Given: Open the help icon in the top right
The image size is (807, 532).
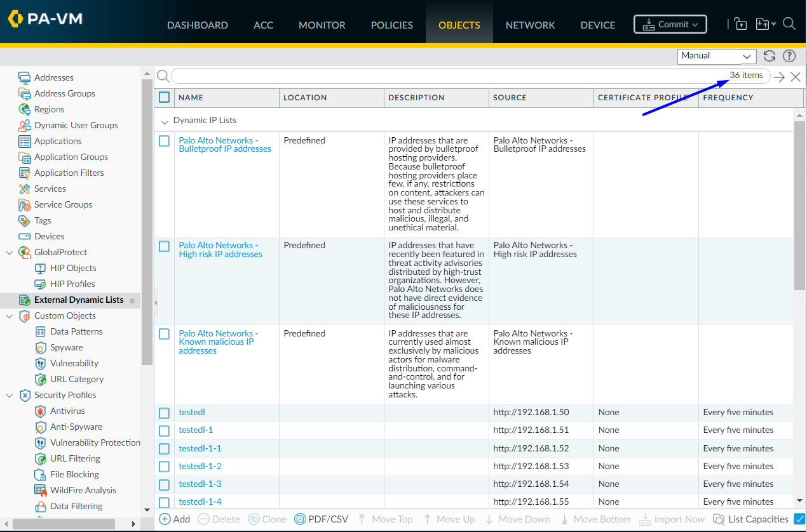Looking at the screenshot, I should [789, 56].
